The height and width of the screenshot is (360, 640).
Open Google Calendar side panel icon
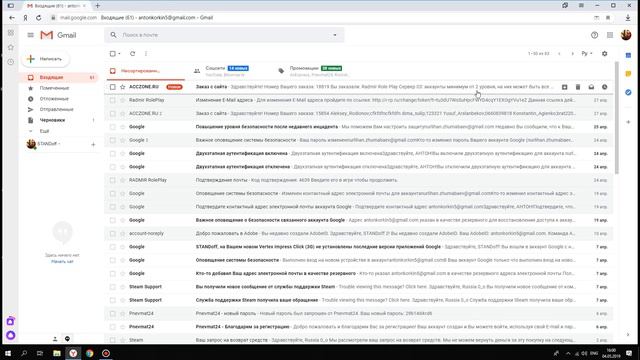coord(628,55)
